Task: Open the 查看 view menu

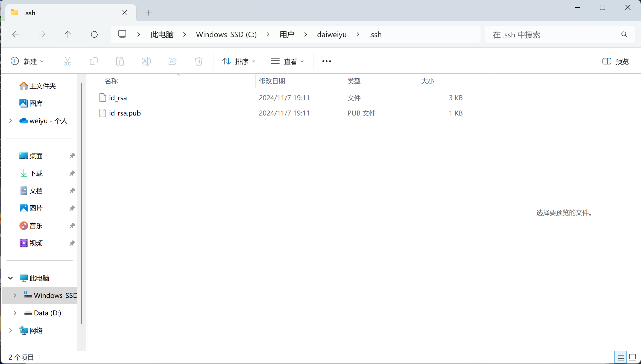Action: coord(287,61)
